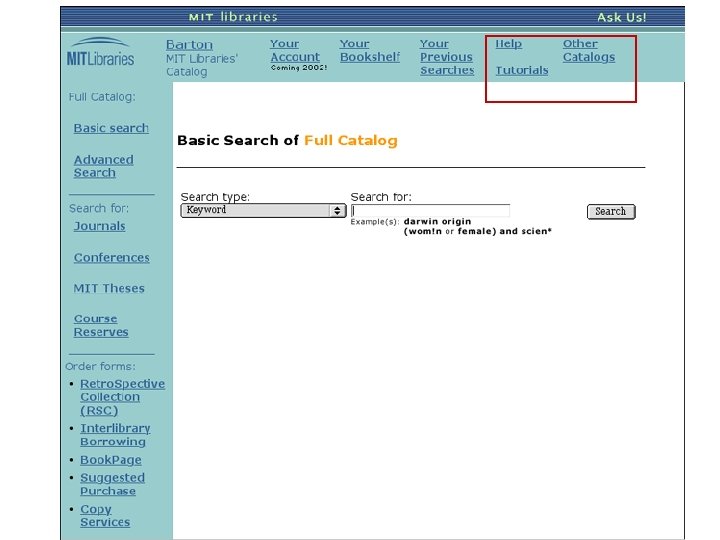
Task: Search for Conferences
Action: pos(112,258)
